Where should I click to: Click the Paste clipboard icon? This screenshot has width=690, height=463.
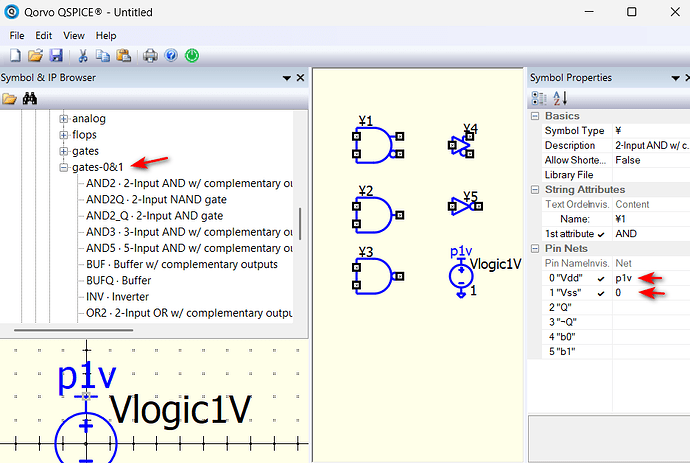tap(123, 54)
